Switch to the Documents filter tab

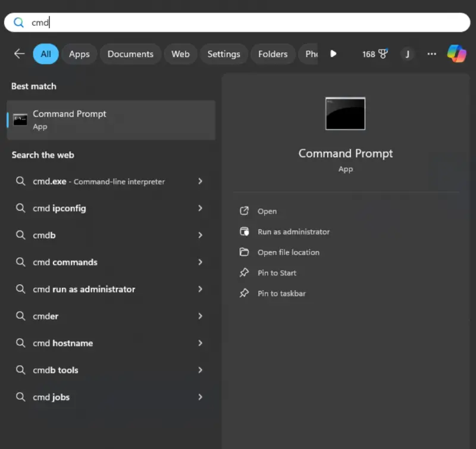click(x=130, y=54)
